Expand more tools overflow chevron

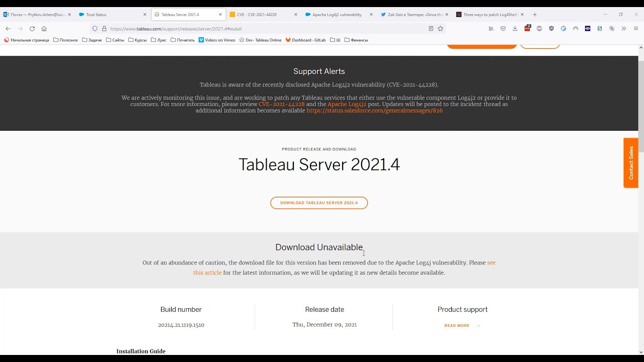[x=624, y=29]
